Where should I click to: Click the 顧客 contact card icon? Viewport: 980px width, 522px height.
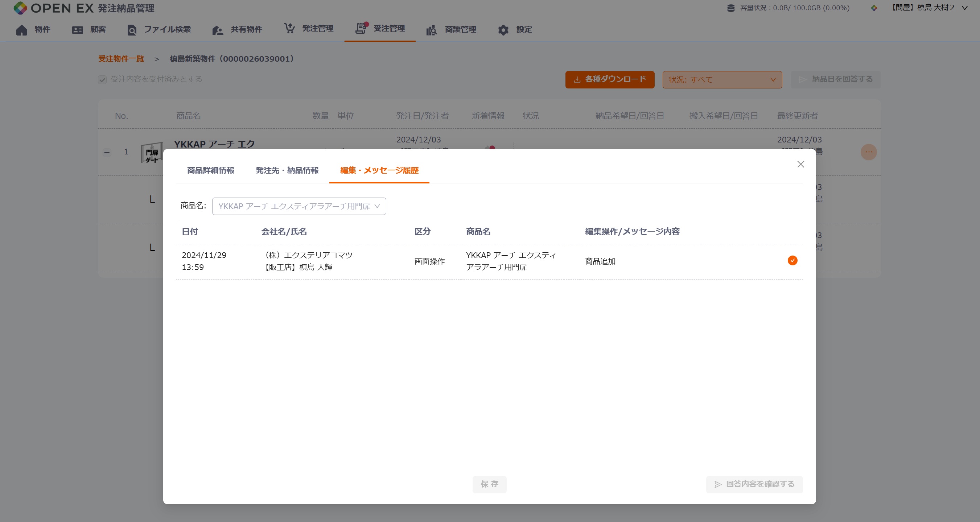point(78,30)
